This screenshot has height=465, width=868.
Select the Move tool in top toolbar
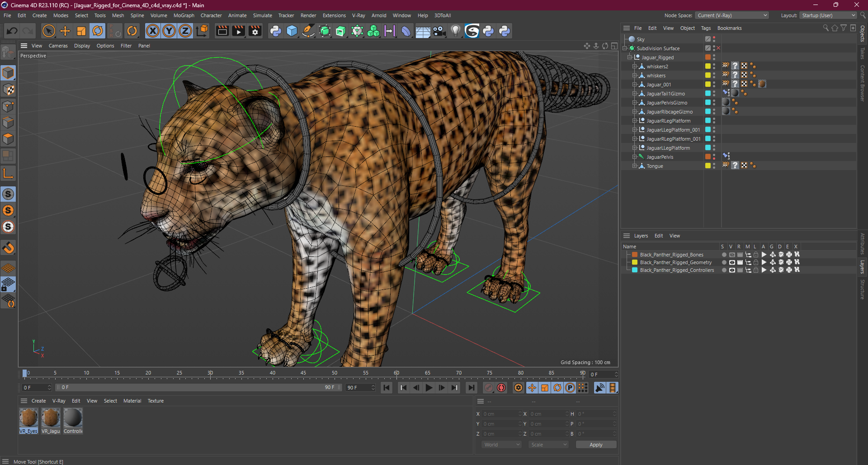coord(65,31)
